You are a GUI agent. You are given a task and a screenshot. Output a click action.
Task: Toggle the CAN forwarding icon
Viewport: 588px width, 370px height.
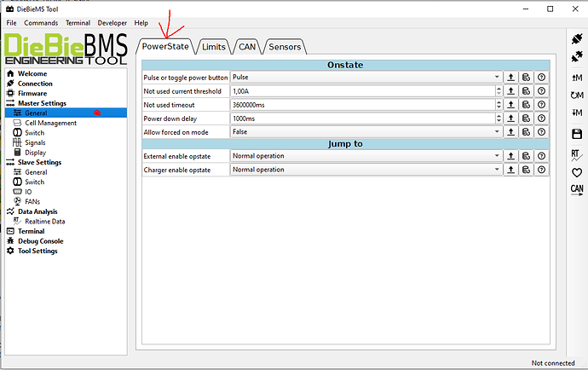(x=577, y=190)
